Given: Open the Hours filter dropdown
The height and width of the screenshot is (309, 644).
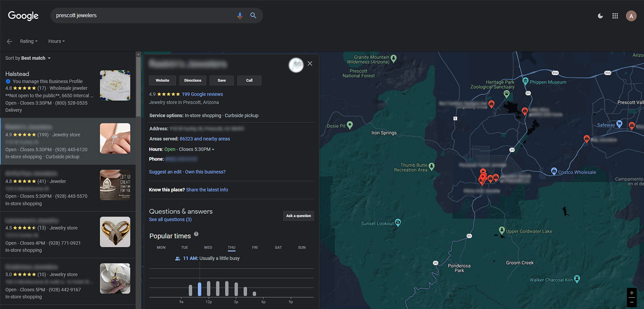Looking at the screenshot, I should click(56, 41).
